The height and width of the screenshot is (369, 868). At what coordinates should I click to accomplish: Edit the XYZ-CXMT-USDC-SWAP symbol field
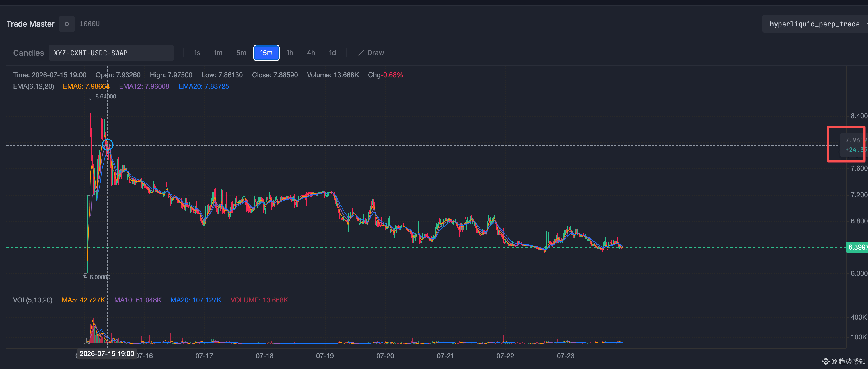click(111, 53)
